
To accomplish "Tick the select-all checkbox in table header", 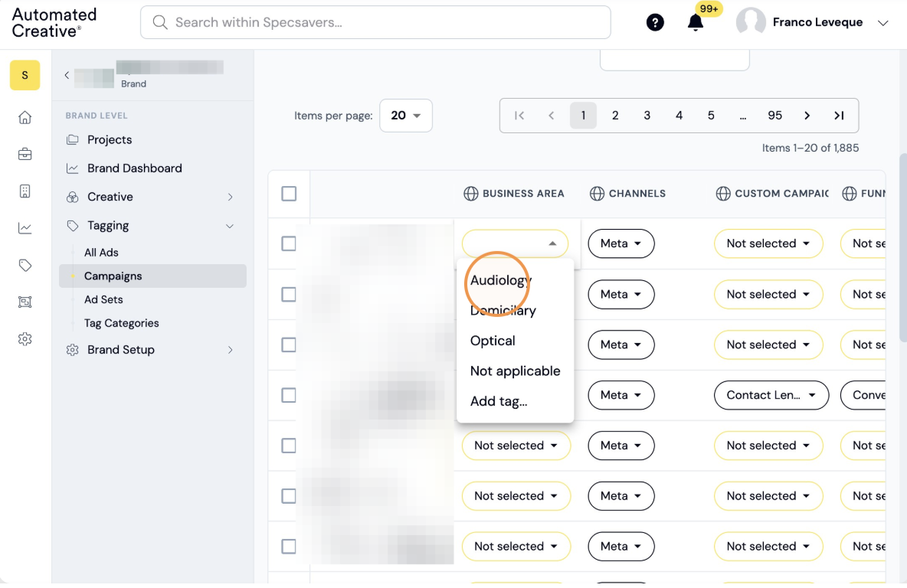I will pos(289,194).
